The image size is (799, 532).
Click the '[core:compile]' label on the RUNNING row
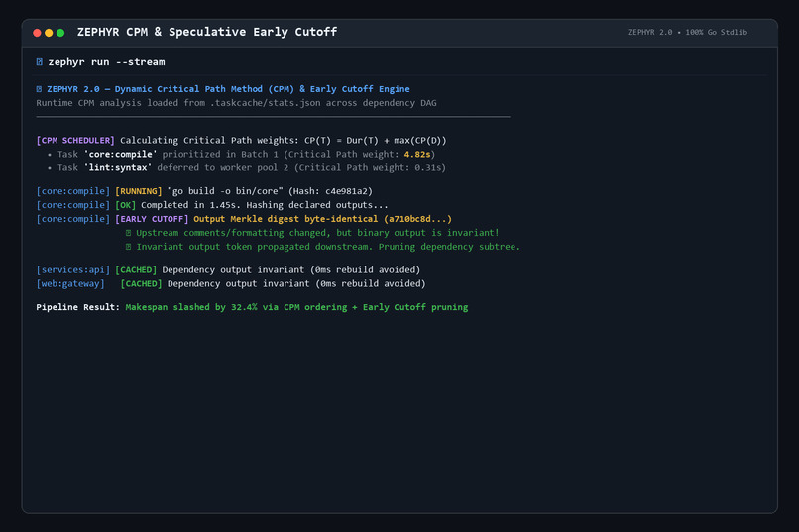(73, 191)
